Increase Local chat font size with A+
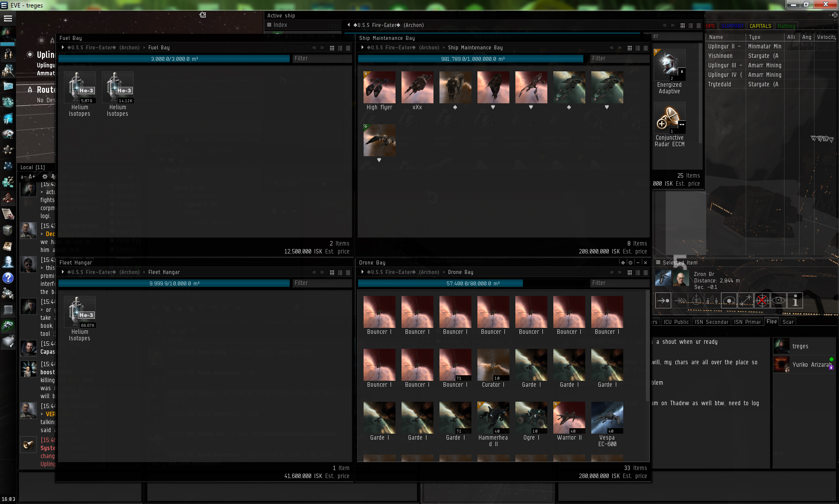 point(32,177)
